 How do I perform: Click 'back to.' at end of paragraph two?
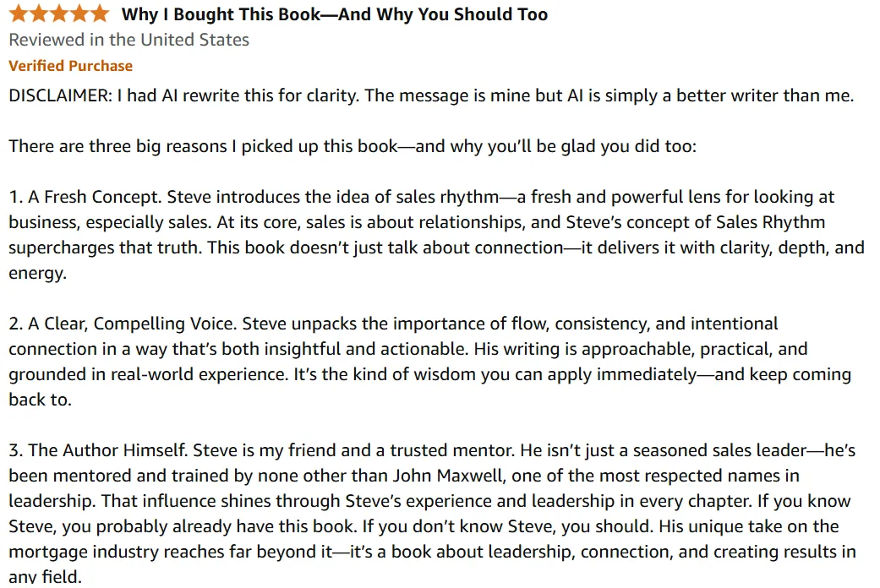pos(41,400)
